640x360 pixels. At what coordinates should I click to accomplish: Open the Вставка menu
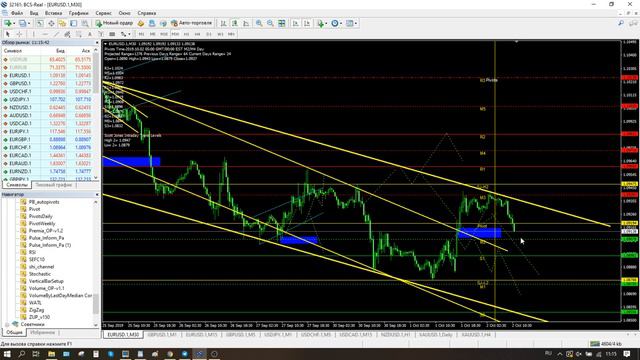[x=53, y=13]
